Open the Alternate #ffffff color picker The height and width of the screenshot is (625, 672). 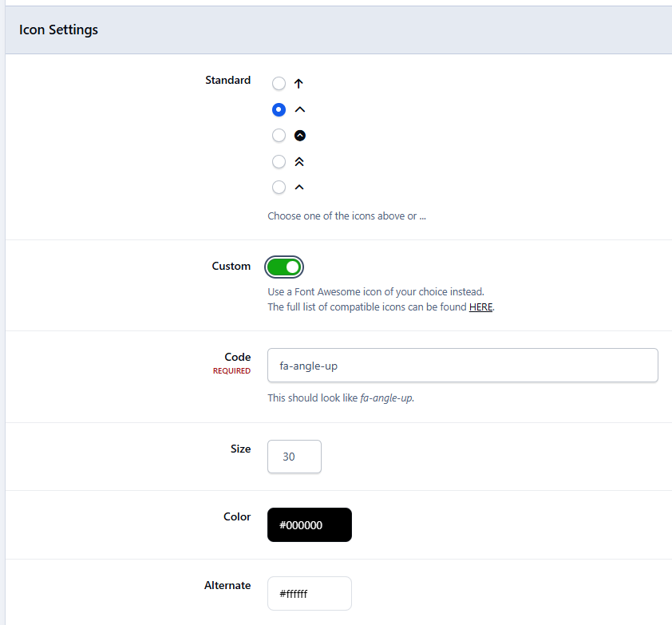point(309,594)
